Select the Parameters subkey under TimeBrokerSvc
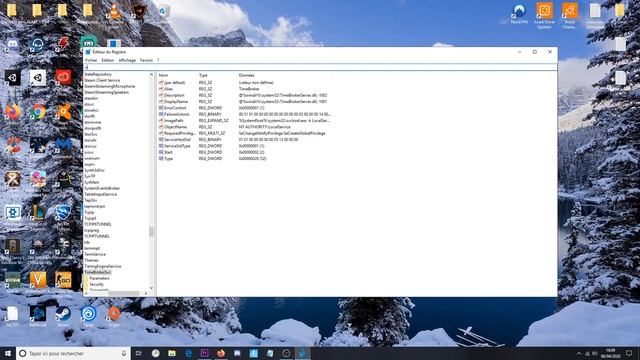640x360 pixels. point(99,278)
